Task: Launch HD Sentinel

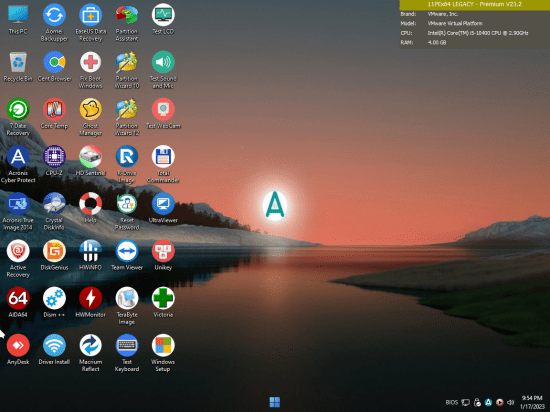Action: pyautogui.click(x=90, y=161)
